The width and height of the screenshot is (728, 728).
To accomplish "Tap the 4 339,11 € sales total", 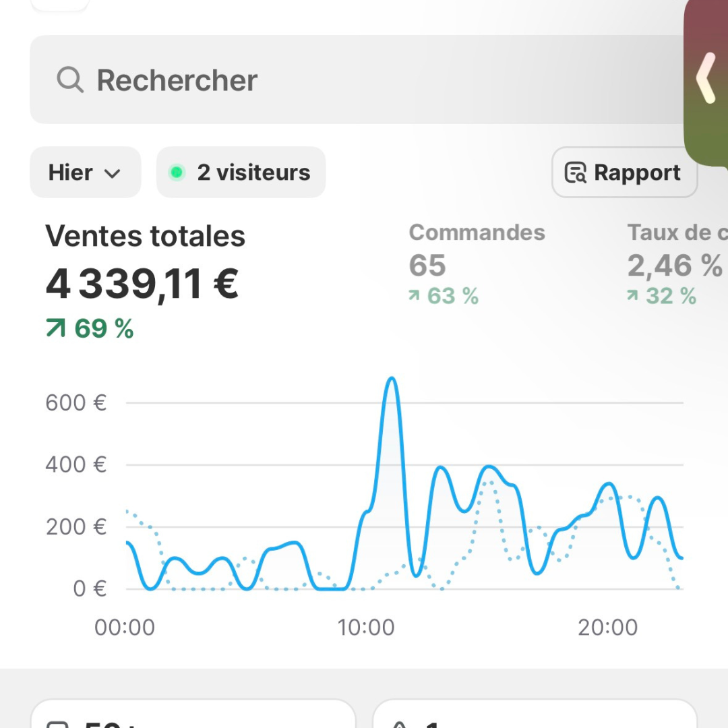I will pyautogui.click(x=142, y=284).
